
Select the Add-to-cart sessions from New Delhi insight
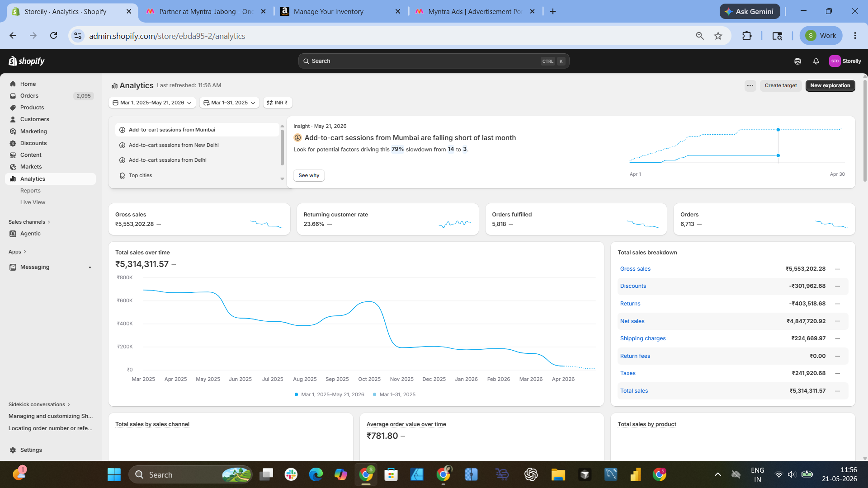pos(197,145)
